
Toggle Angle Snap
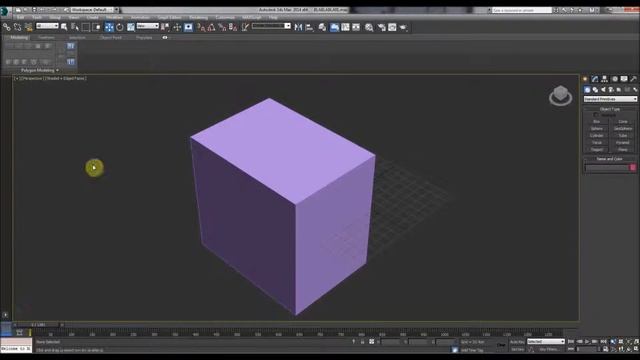(211, 27)
